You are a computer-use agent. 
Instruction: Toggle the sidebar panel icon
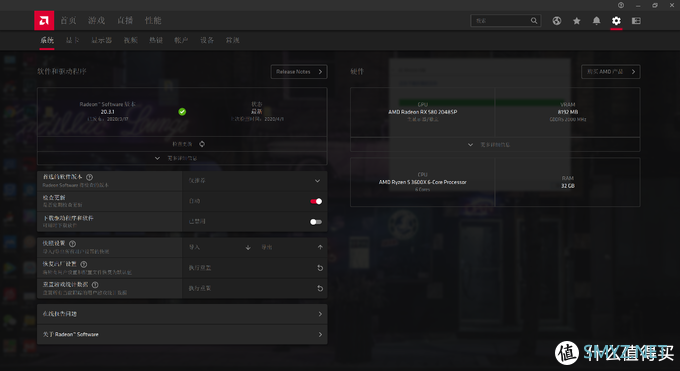(636, 21)
